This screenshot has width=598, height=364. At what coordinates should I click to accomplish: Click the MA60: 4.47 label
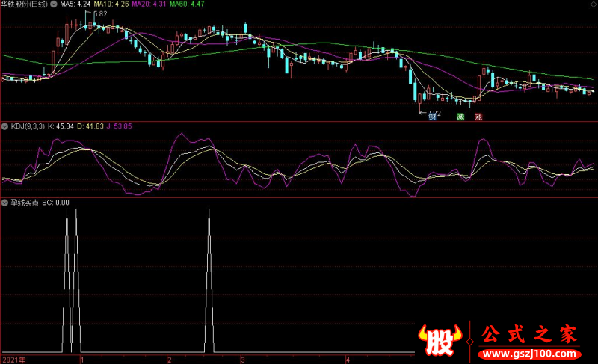[187, 4]
